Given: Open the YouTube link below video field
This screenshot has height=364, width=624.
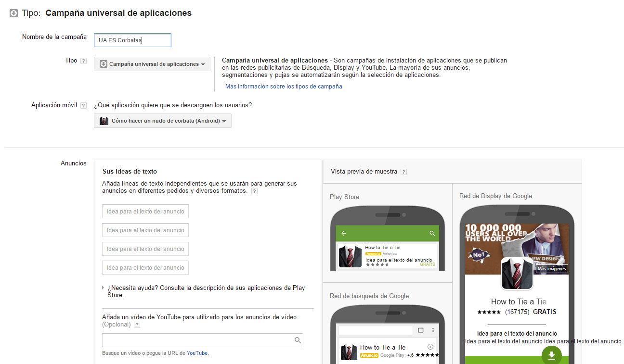Looking at the screenshot, I should point(197,353).
